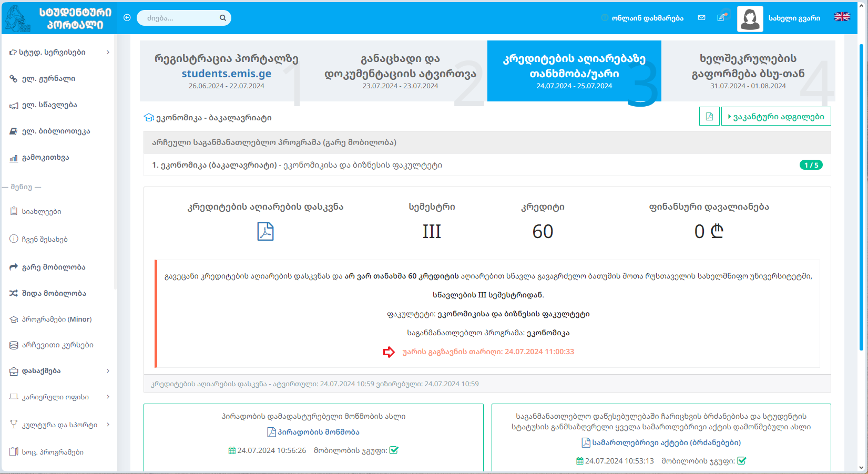Click სოც. პროგრამები sidebar icon
This screenshot has width=868, height=474.
14,451
